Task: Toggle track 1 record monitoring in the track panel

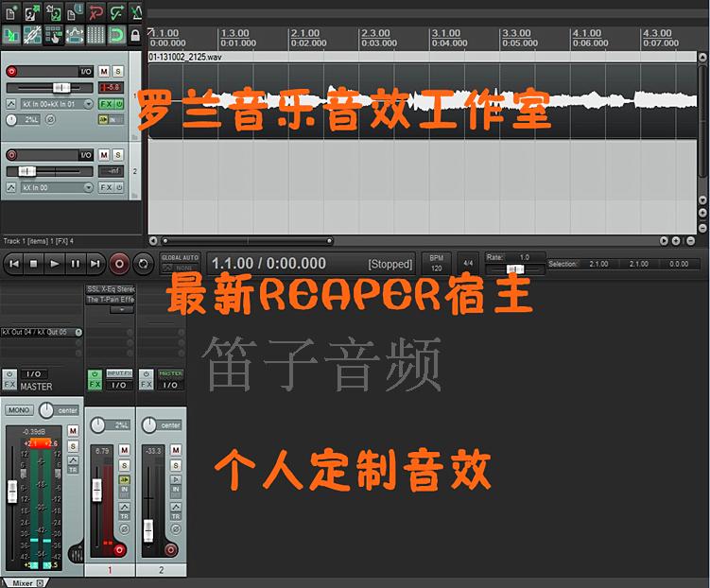Action: (103, 119)
